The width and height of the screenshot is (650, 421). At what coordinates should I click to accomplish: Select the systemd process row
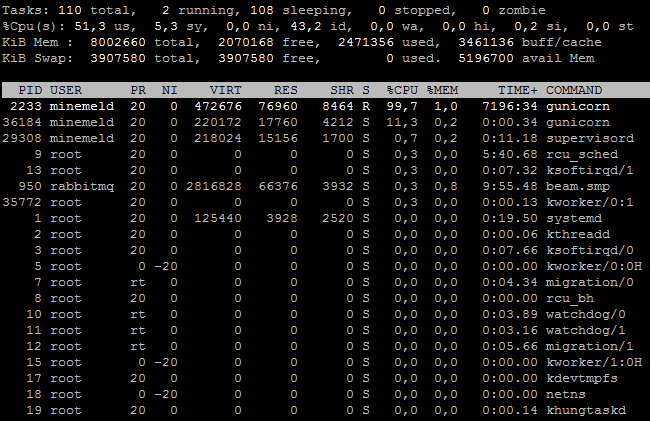click(x=325, y=218)
